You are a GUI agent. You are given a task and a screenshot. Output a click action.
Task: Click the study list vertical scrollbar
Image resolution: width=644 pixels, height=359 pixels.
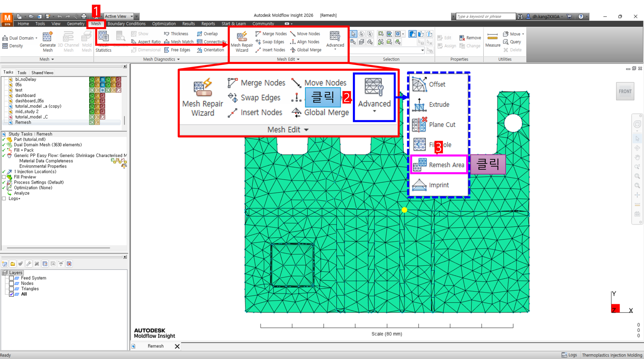[x=124, y=120]
